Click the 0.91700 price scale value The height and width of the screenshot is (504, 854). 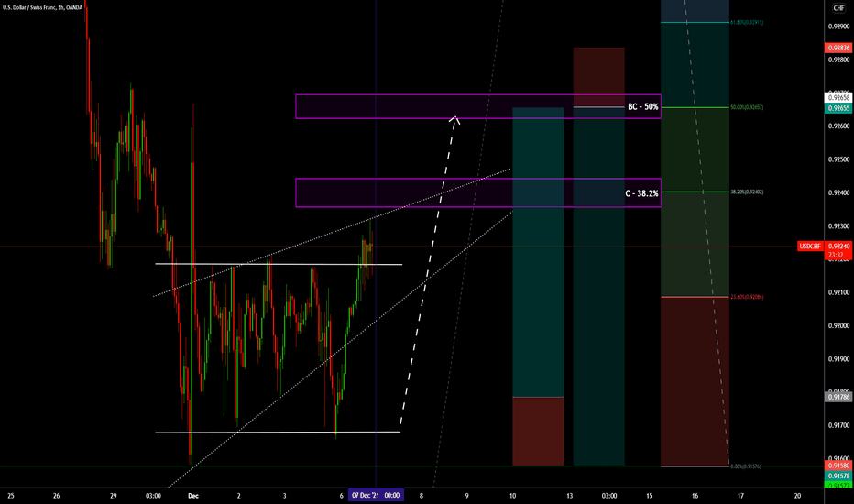click(x=838, y=425)
